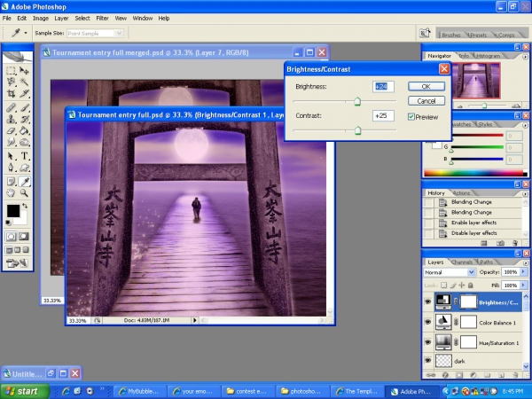Switch to the Paths tab
This screenshot has width=532, height=399.
coord(486,262)
